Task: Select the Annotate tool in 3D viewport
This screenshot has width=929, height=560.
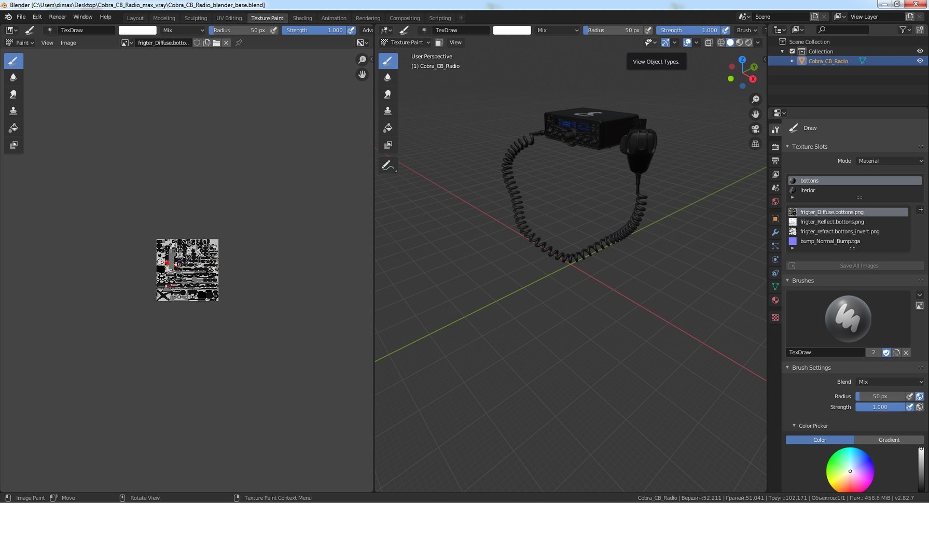Action: point(387,165)
